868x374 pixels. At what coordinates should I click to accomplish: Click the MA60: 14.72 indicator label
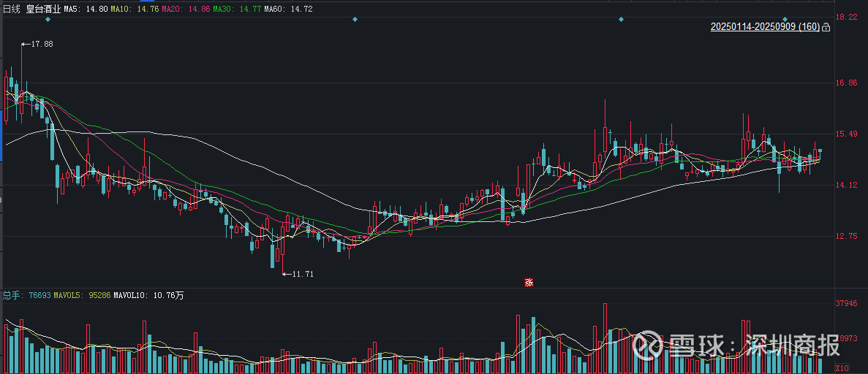point(288,9)
